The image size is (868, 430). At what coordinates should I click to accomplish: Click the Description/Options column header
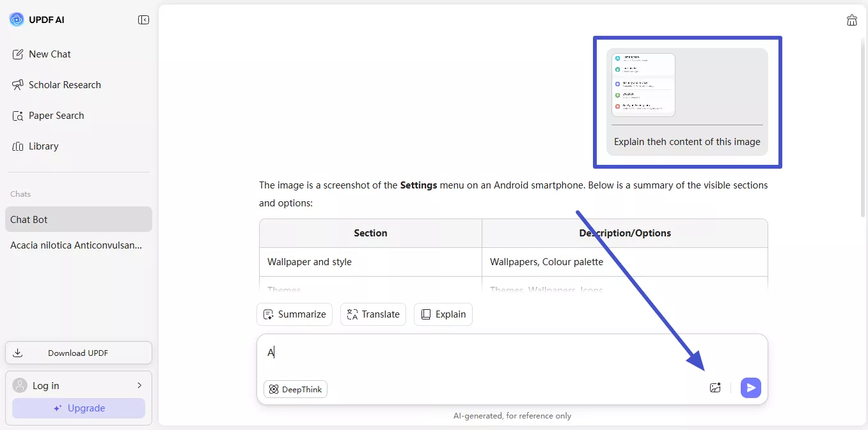[625, 233]
